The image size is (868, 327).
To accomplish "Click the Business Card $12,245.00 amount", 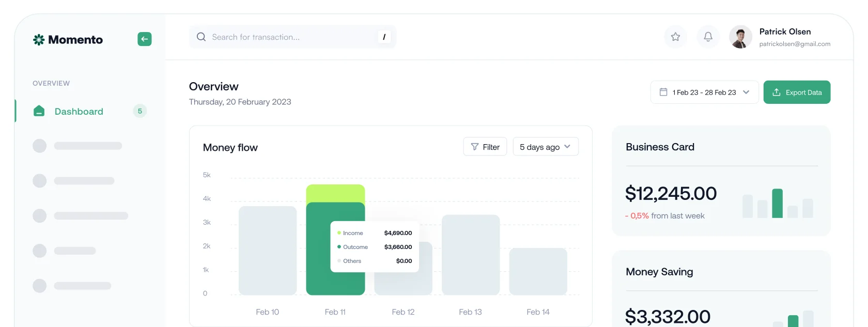I will 671,194.
